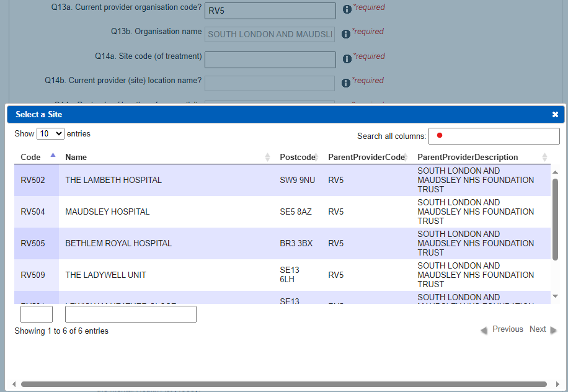Click parent trust description in Maudsley row
Viewport: 568px width, 392px height.
tap(476, 212)
